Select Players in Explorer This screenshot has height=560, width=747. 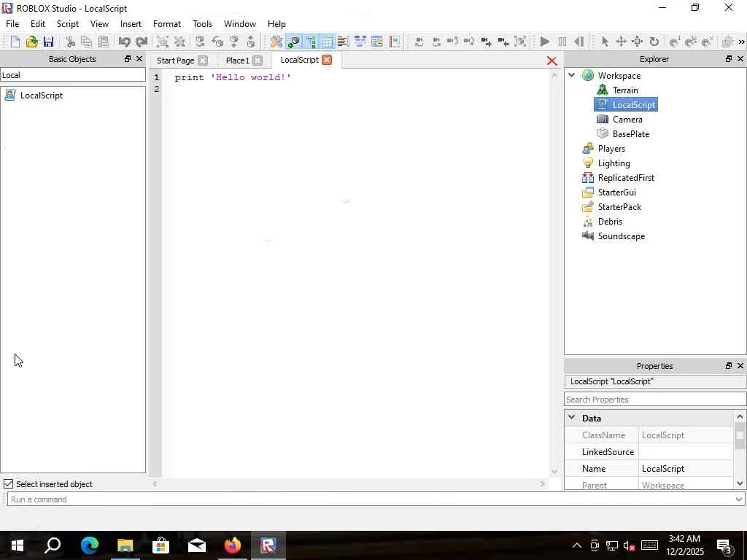[611, 149]
